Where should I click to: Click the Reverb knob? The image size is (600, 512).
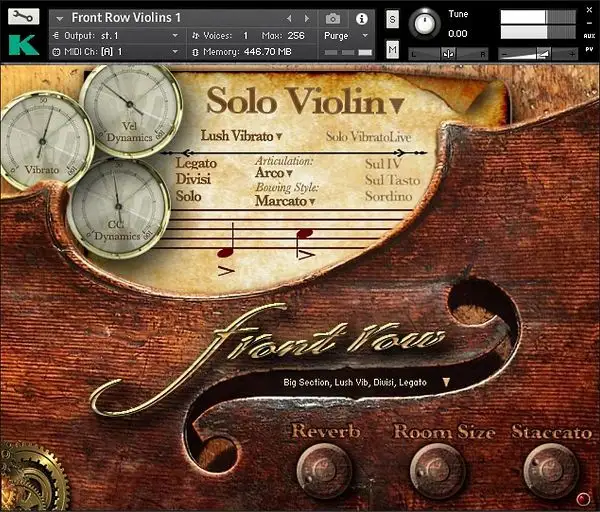click(324, 468)
